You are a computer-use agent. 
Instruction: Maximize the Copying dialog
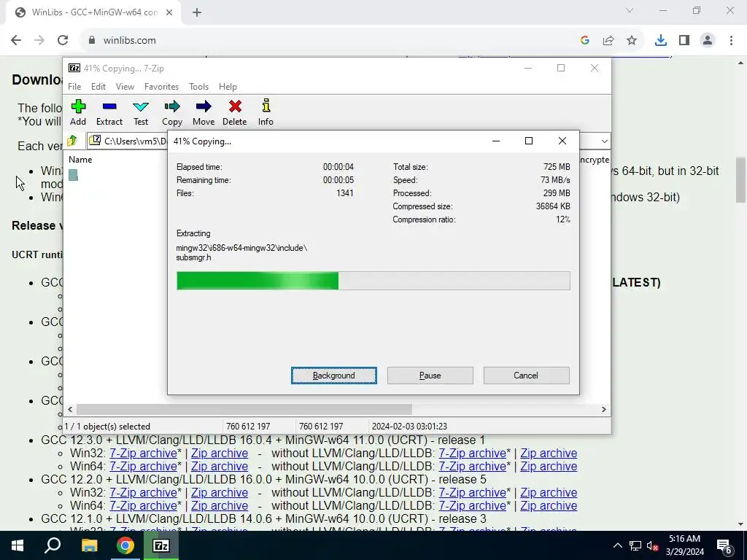point(528,141)
